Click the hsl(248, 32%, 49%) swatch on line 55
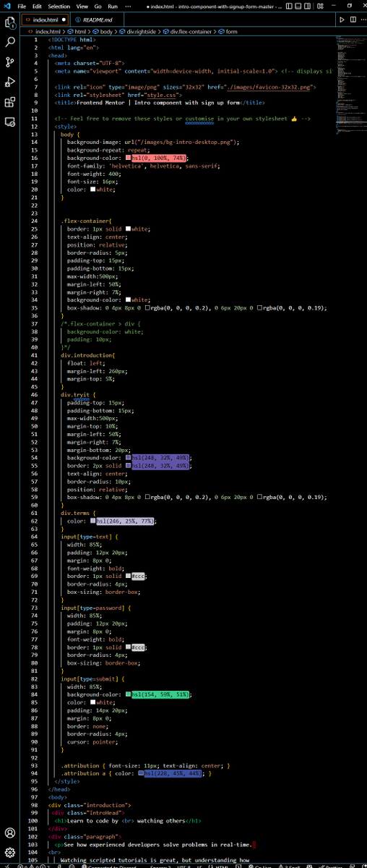The image size is (367, 868). point(128,466)
